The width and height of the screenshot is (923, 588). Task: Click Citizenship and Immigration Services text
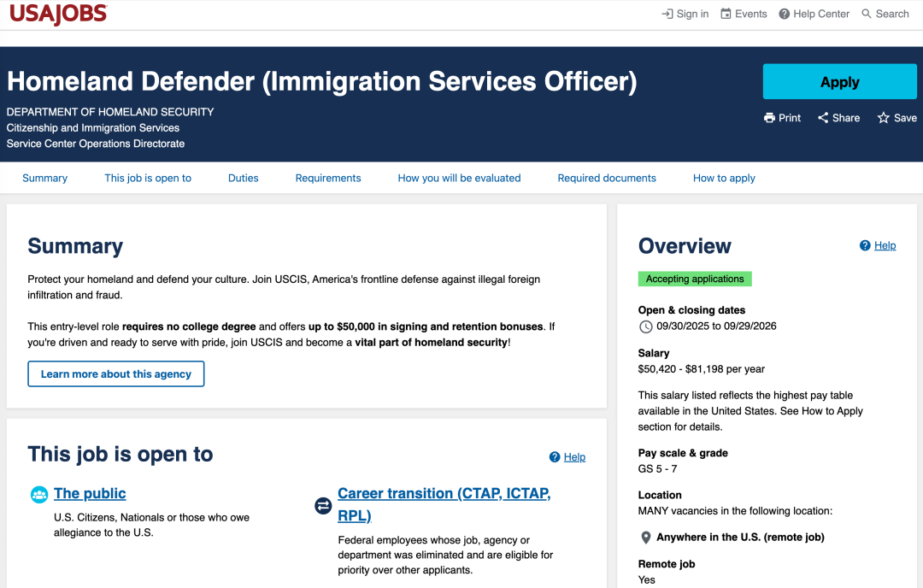coord(93,127)
